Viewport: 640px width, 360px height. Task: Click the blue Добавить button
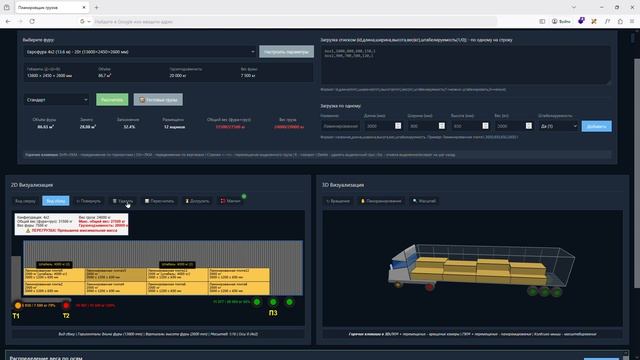pos(596,126)
